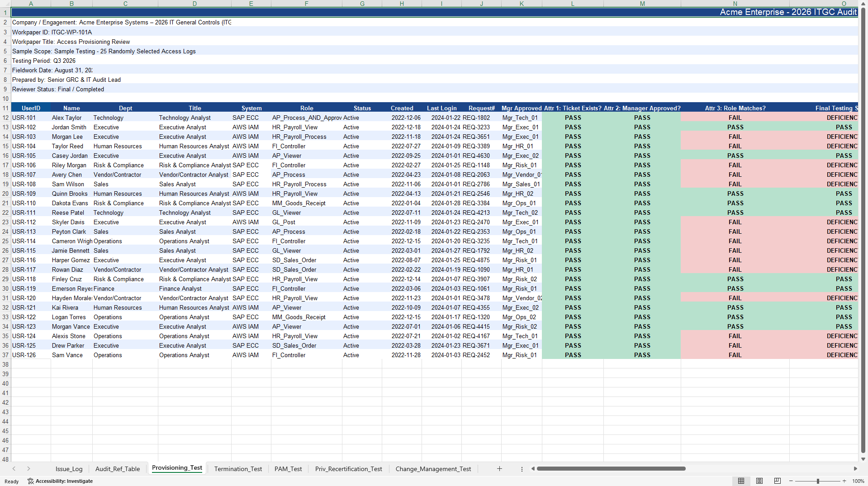Switch to the Audit_Ref_Table sheet
868x486 pixels.
(x=118, y=469)
